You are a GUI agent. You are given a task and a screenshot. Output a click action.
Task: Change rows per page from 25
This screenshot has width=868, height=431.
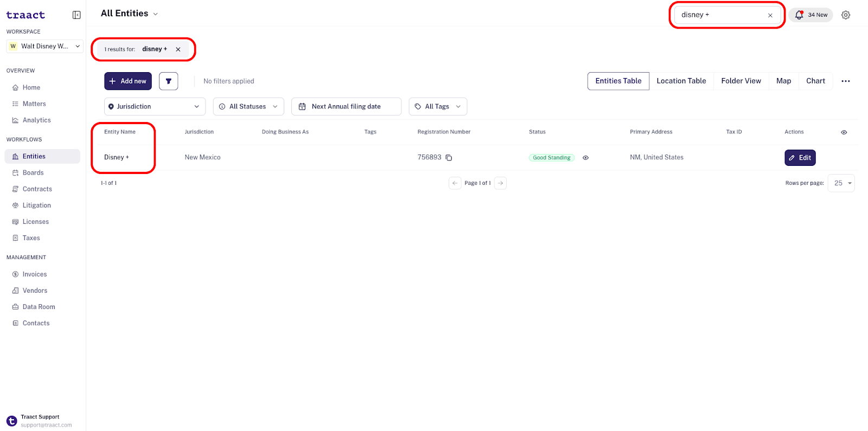point(841,183)
